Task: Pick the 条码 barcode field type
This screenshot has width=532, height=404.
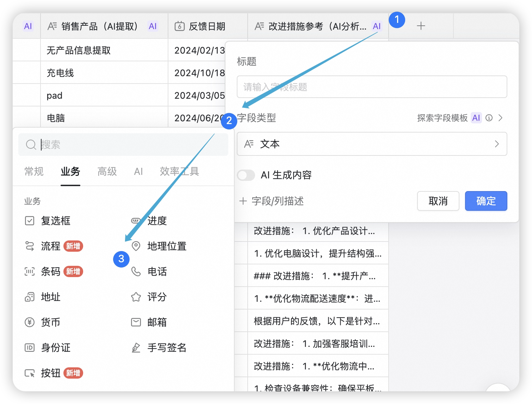Action: pos(54,271)
